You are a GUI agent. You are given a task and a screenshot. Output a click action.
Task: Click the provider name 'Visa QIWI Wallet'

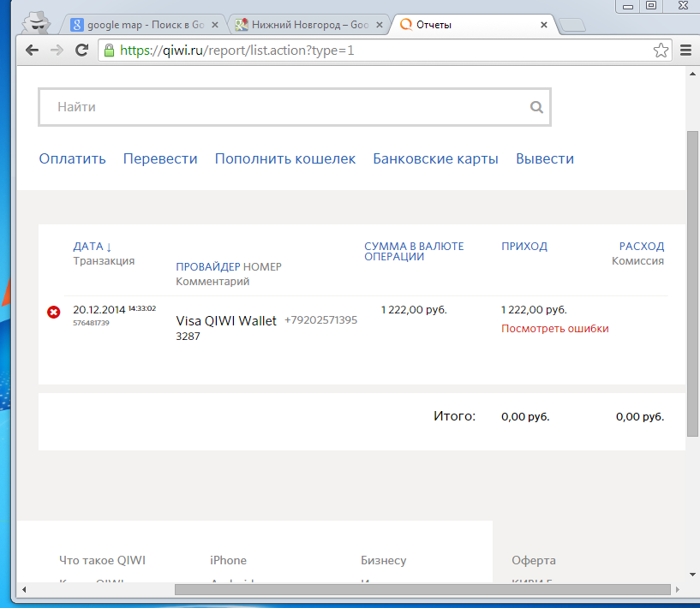coord(226,321)
